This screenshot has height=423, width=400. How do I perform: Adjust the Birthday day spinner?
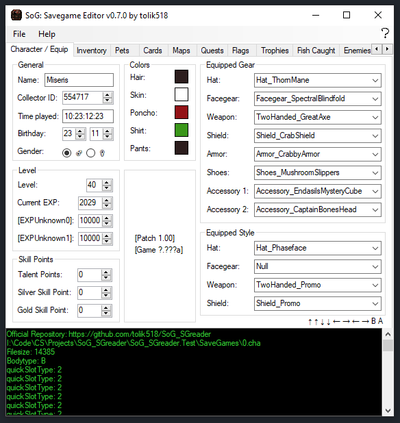(80, 134)
